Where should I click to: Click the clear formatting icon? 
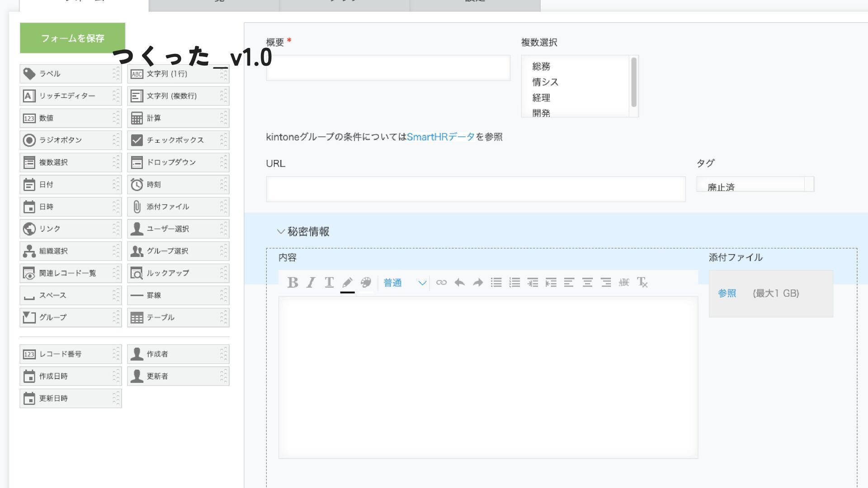[x=642, y=283]
